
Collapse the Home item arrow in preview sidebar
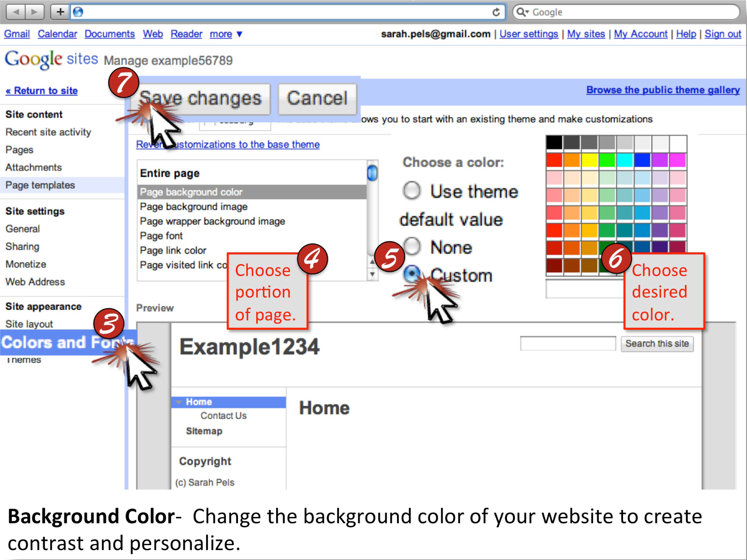179,402
